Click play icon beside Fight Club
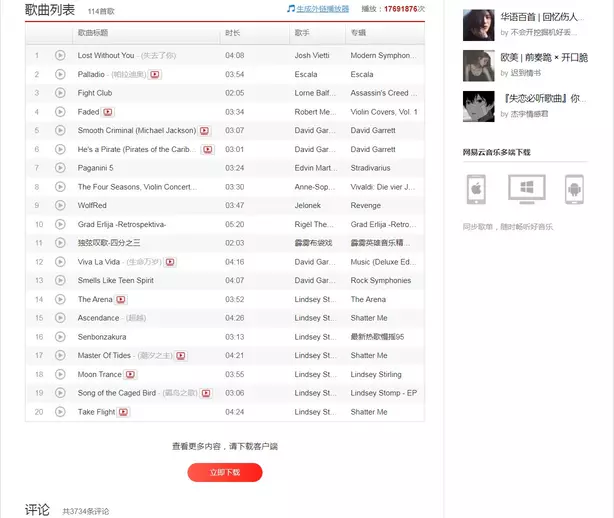Viewport: 614px width, 518px height. [60, 93]
